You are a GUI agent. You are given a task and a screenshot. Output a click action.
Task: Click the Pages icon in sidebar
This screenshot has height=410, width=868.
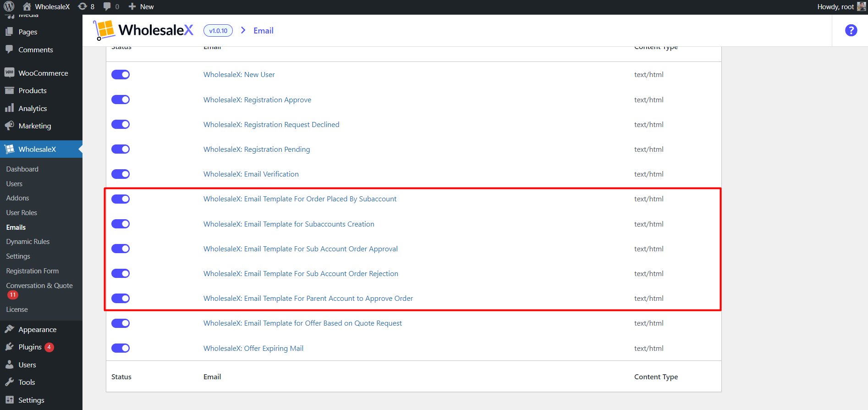pos(9,32)
